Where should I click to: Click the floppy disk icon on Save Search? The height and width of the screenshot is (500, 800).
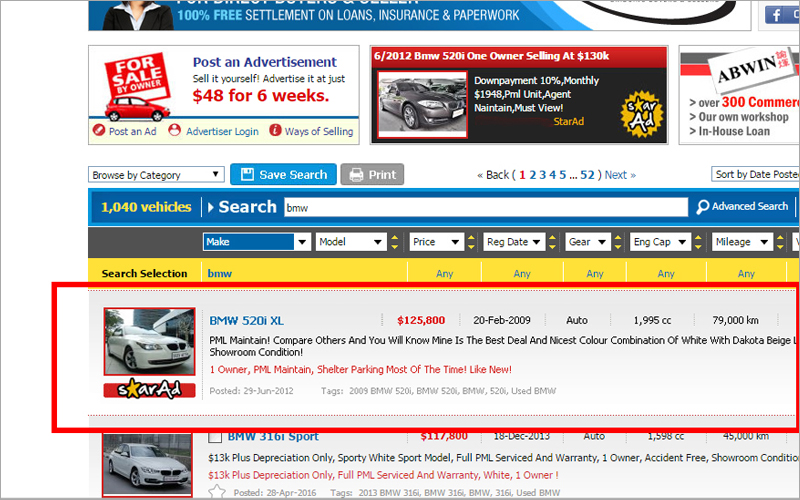247,174
